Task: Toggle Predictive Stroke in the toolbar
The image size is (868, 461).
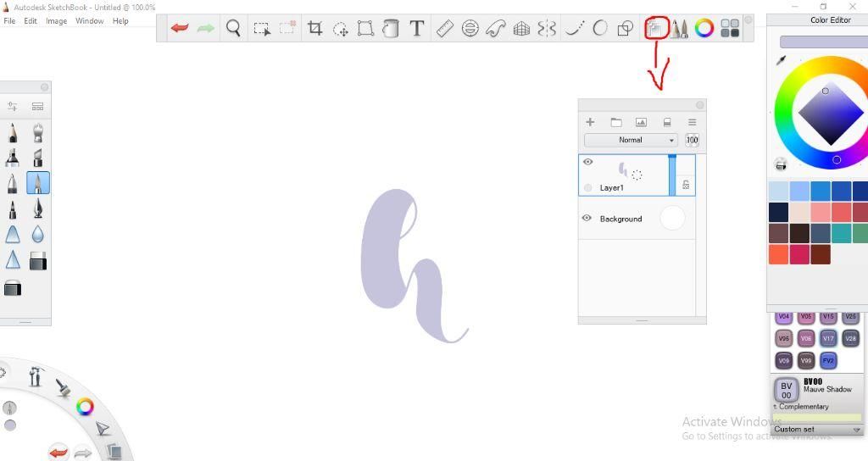Action: tap(600, 28)
